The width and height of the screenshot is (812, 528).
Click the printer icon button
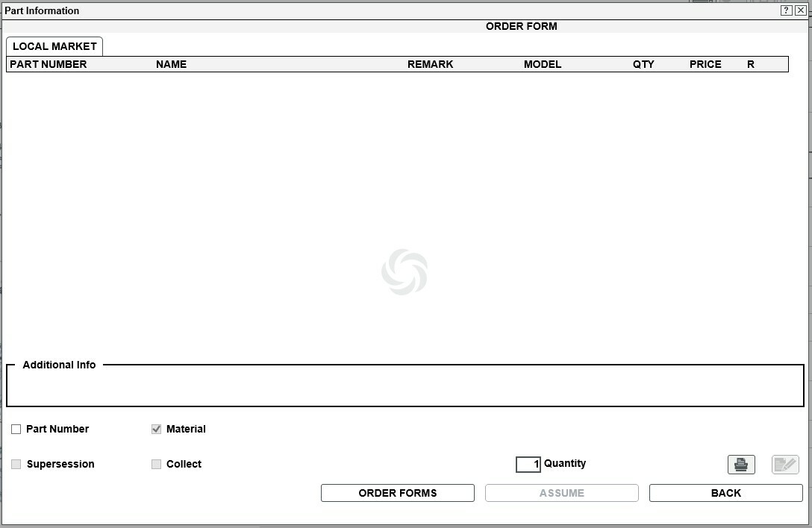[741, 465]
